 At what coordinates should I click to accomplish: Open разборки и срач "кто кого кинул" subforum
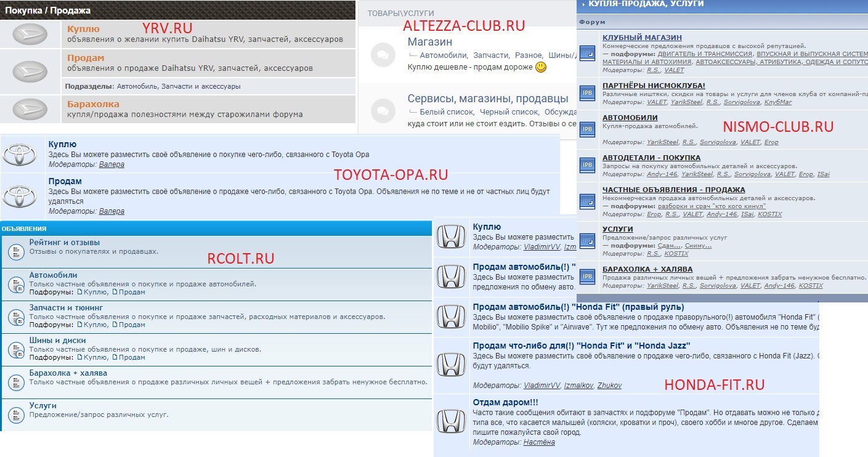[712, 206]
